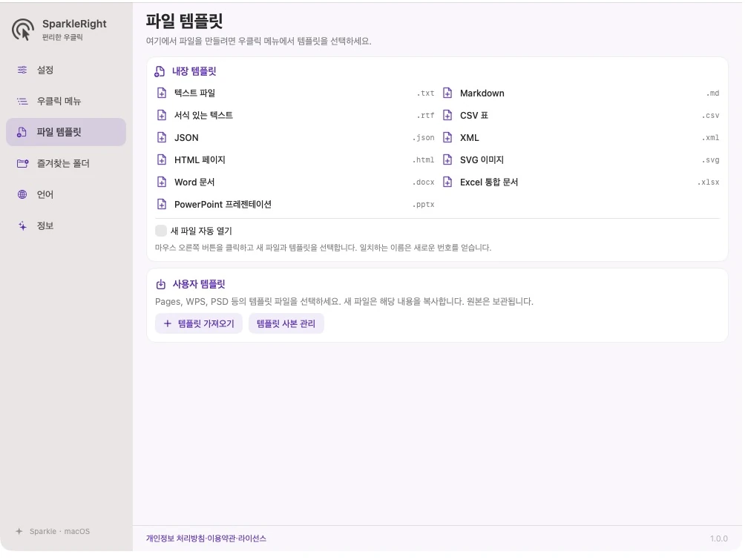Viewport: 748px width, 560px height.
Task: Click the .rtf extension text
Action: 425,116
